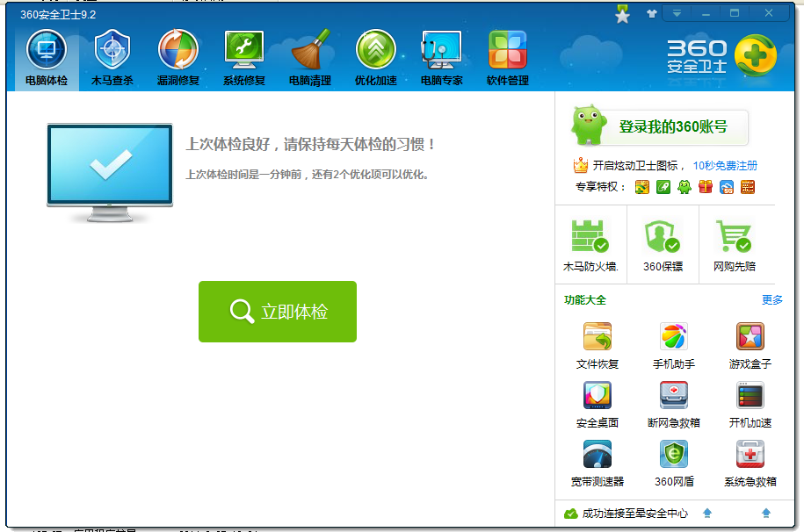Click 功能大全 heading
804x532 pixels.
coord(585,300)
